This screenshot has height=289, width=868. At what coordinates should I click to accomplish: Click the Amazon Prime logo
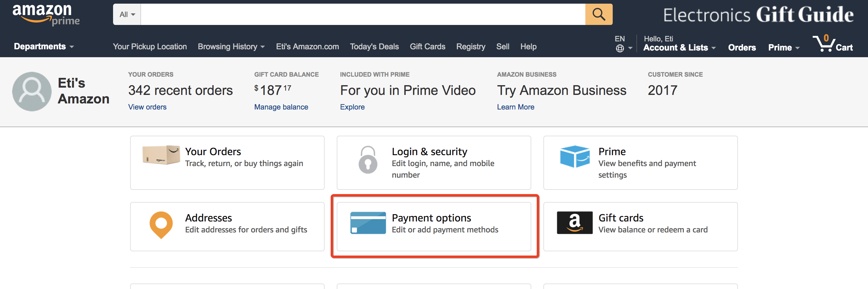(46, 15)
